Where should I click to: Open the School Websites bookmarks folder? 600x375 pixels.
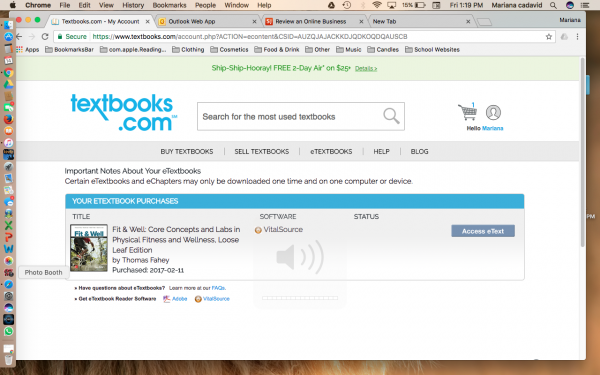click(x=432, y=49)
